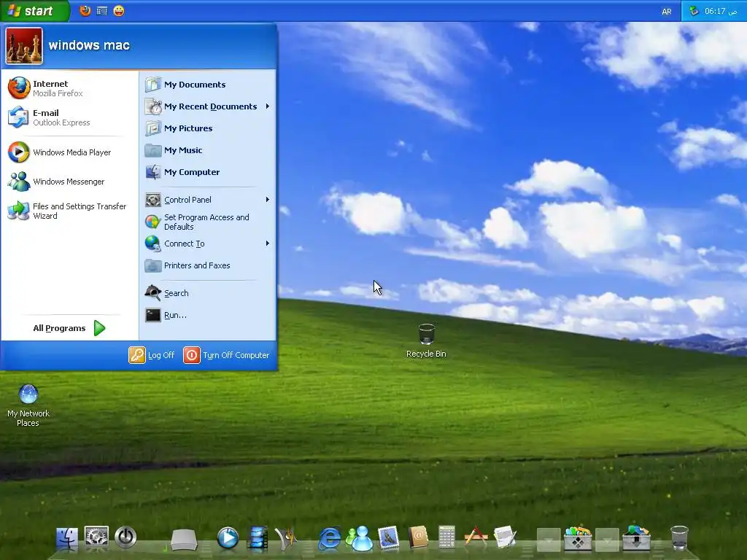Open the blue buddies Messenger dock icon
Image resolution: width=747 pixels, height=560 pixels.
[359, 539]
